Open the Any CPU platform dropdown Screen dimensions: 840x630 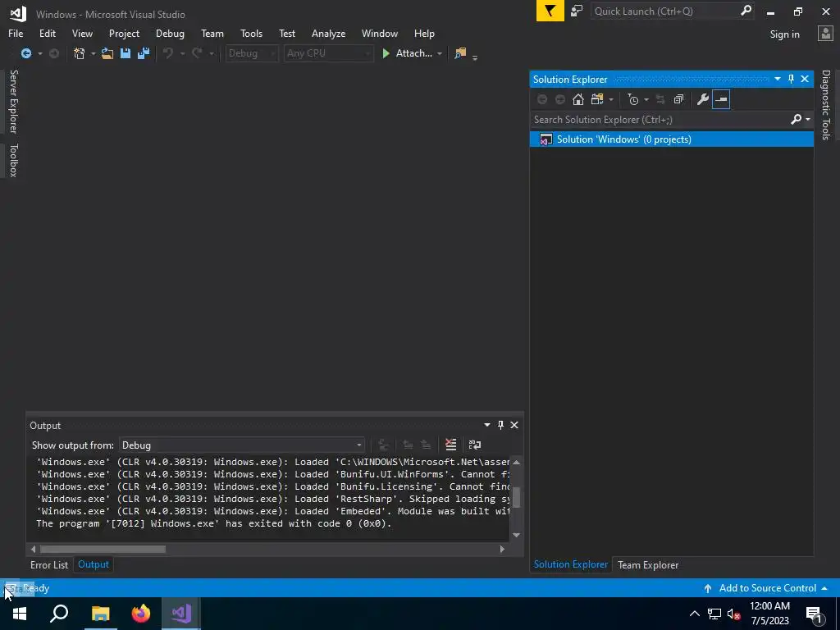click(328, 53)
